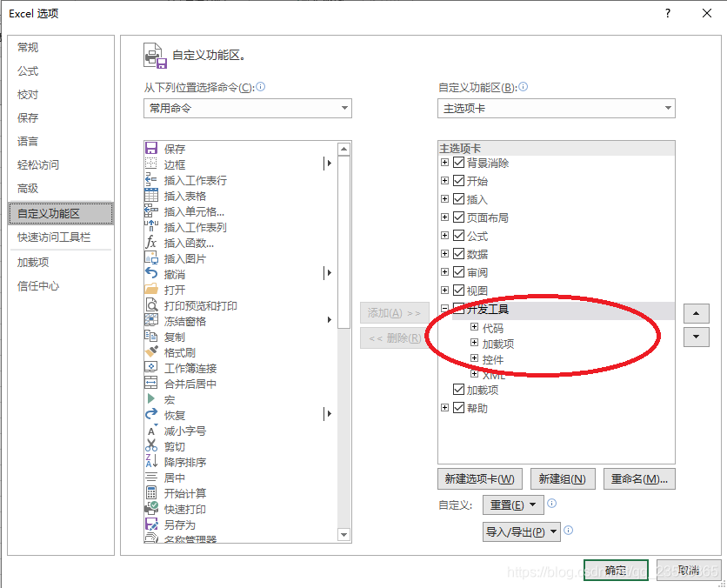Screen dimensions: 727x588
Task: Click the 新建组 button
Action: 563,479
